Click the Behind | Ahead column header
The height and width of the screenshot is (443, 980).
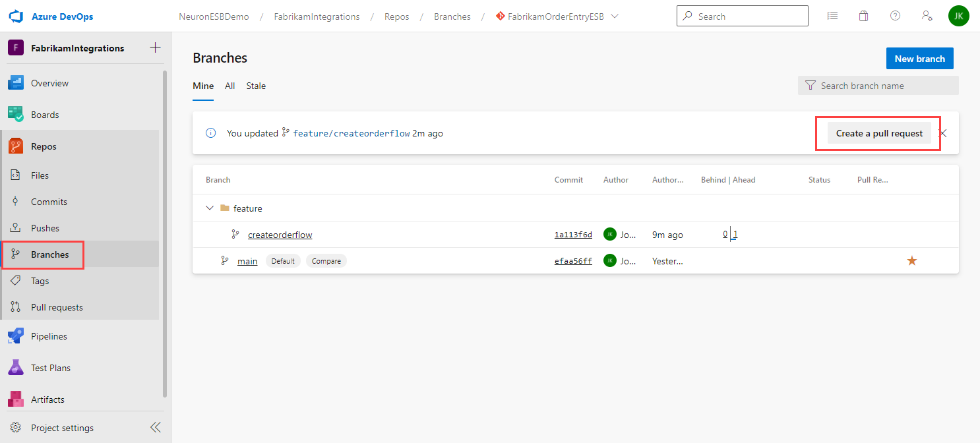click(728, 180)
